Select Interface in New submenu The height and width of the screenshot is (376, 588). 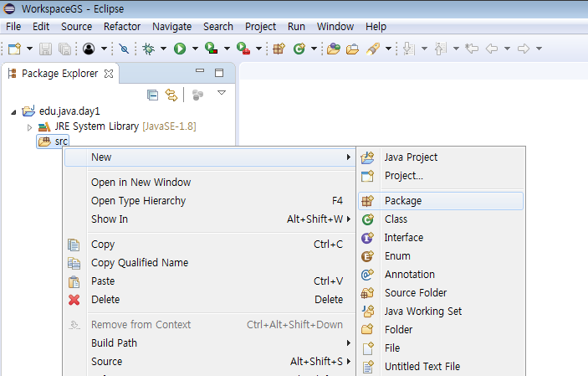click(x=441, y=238)
